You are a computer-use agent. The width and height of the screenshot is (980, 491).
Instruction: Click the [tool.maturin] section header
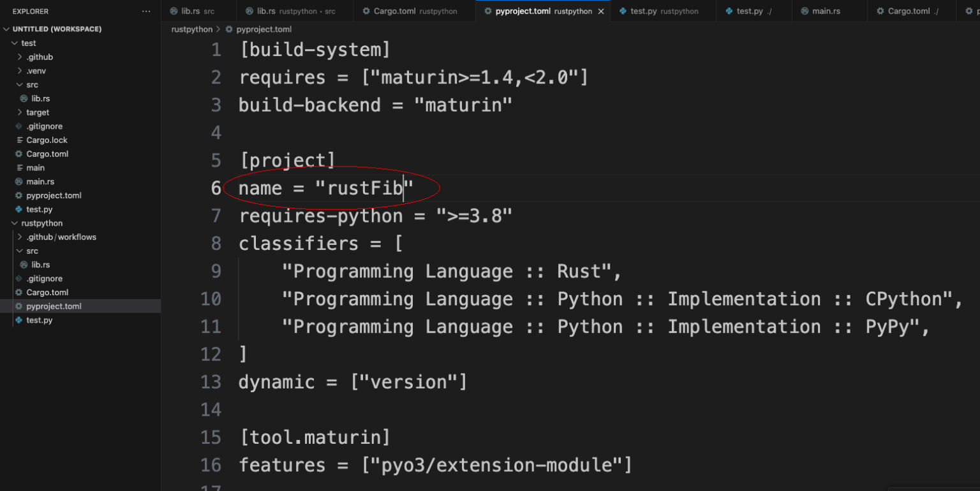315,437
